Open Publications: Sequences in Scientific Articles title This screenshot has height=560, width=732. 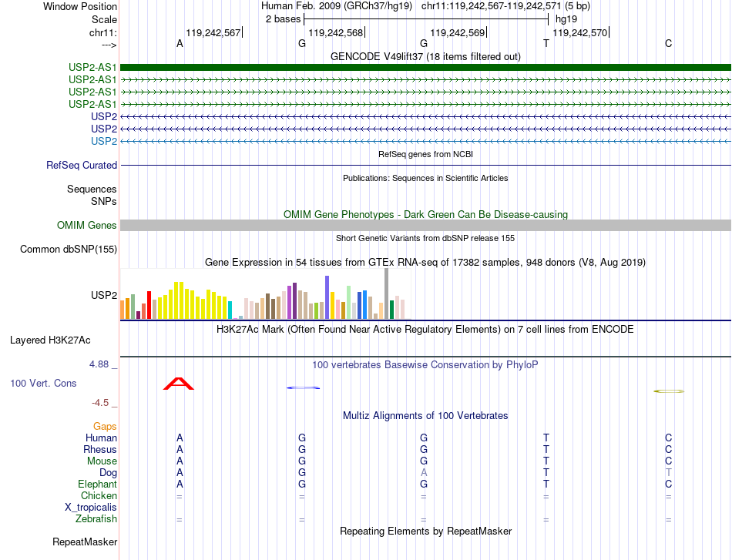(425, 178)
